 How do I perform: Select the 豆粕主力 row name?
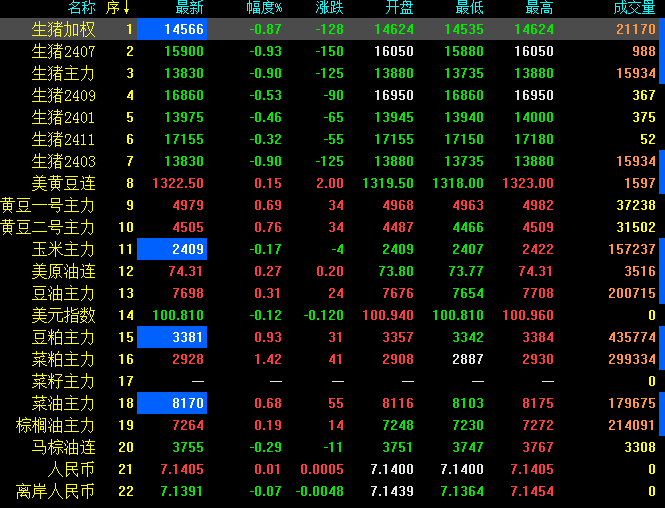(x=63, y=338)
